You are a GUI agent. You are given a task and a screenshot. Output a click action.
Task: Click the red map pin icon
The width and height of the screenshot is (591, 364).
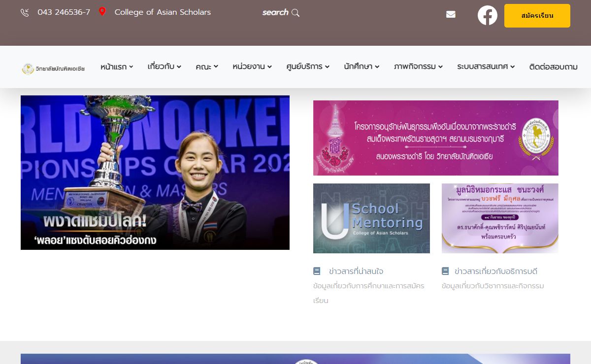pyautogui.click(x=102, y=12)
